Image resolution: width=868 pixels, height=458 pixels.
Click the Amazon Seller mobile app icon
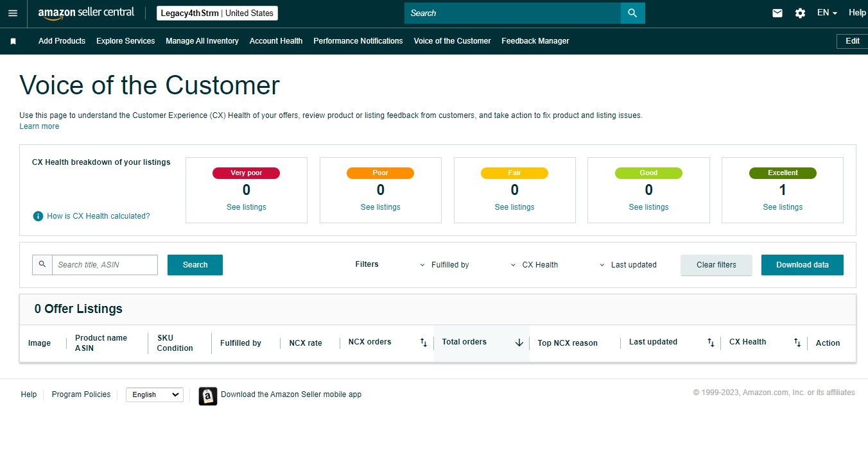(x=208, y=396)
